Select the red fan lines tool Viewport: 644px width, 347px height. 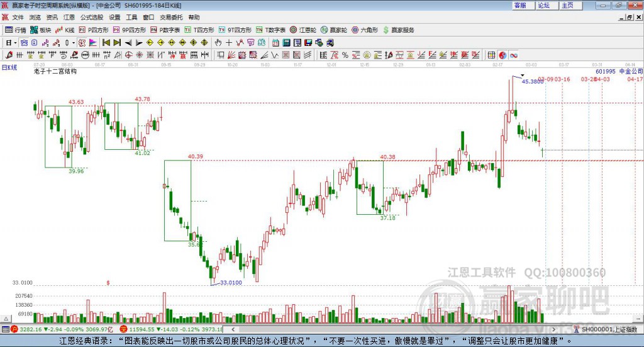click(x=231, y=55)
